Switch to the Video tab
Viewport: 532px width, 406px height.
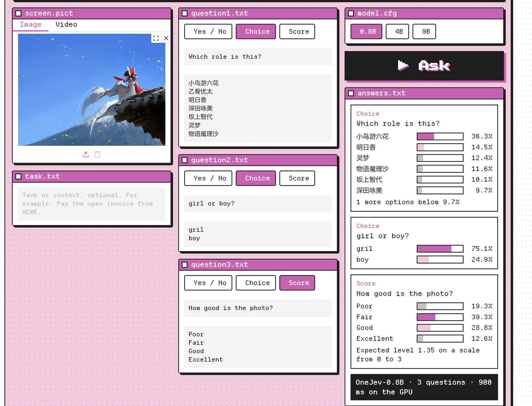click(x=66, y=25)
